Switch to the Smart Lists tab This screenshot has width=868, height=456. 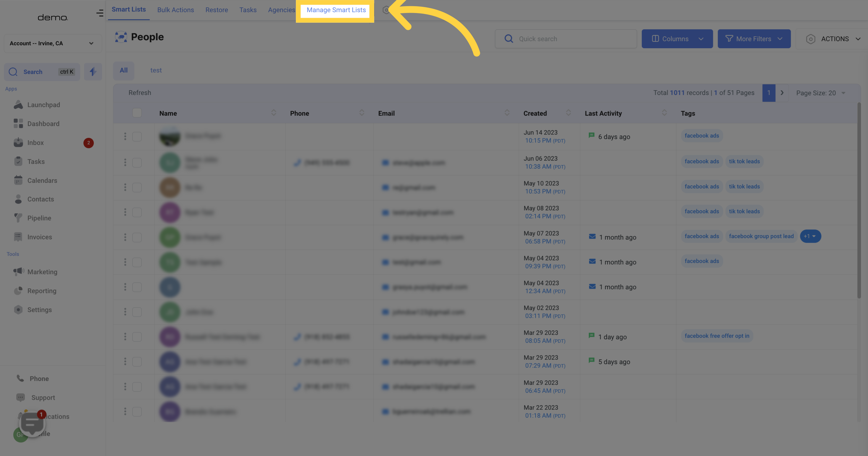[x=129, y=9]
